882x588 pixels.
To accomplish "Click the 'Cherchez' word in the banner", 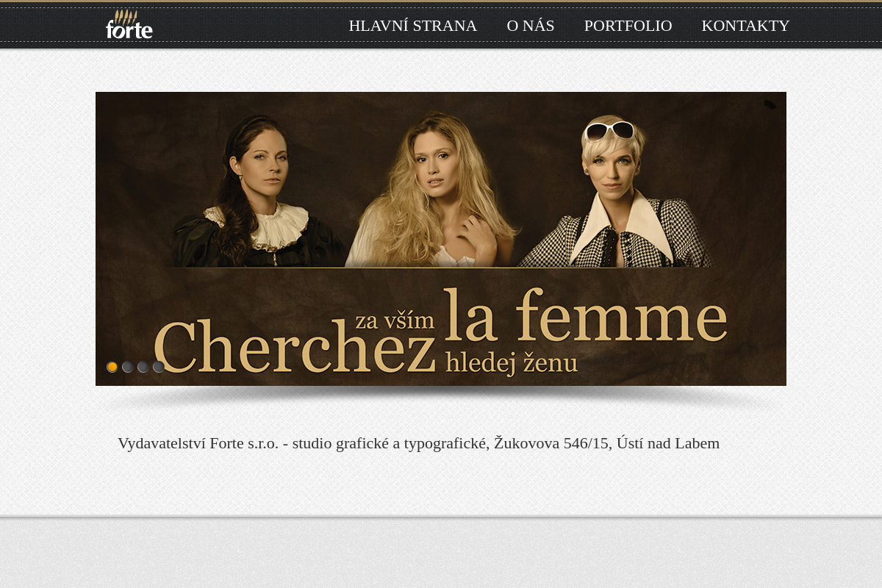I will tap(295, 347).
